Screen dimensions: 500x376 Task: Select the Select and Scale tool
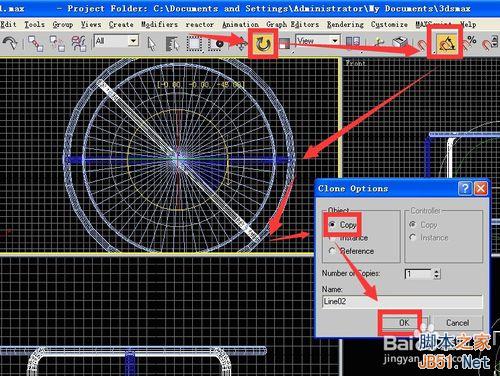(x=284, y=44)
